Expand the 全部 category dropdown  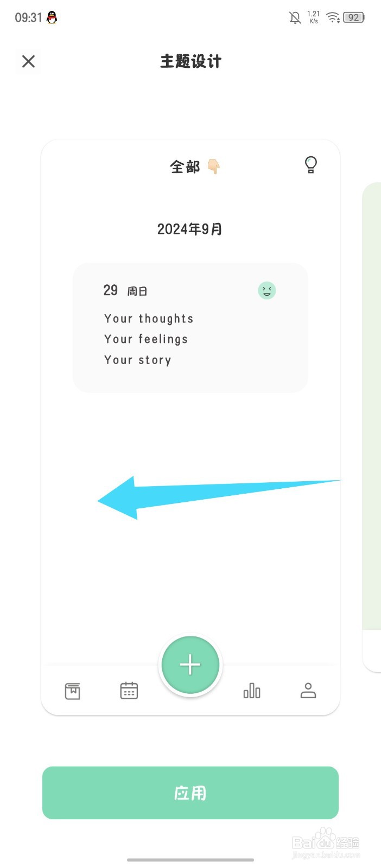tap(185, 167)
